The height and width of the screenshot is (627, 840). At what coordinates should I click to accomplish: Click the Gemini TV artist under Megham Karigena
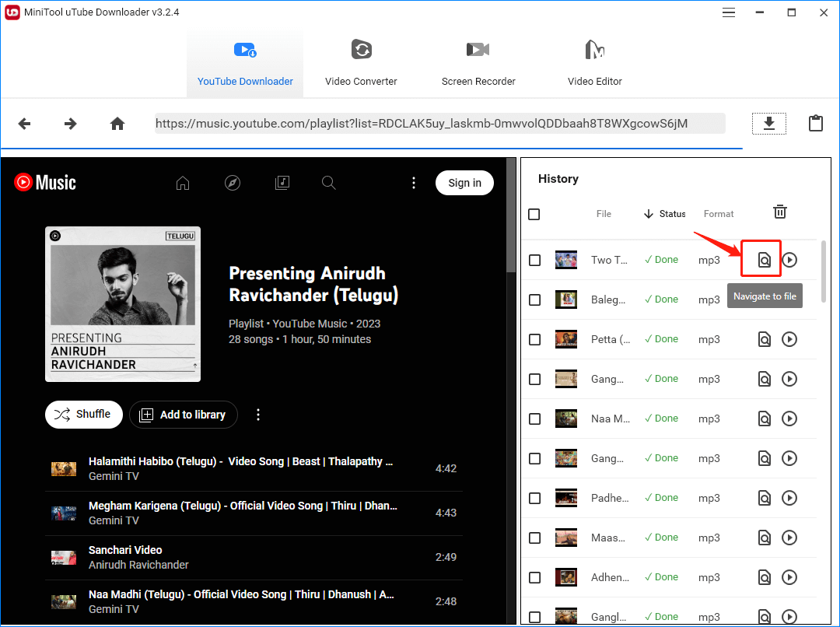114,520
